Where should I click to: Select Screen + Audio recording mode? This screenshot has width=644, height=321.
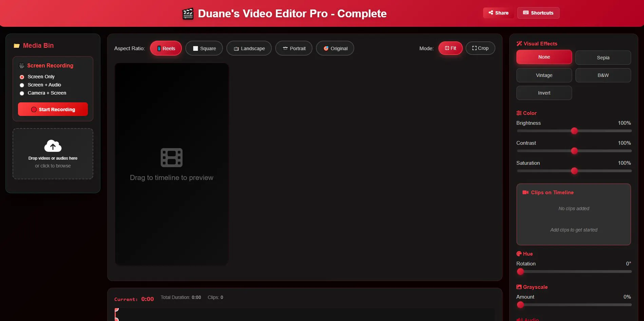pyautogui.click(x=22, y=85)
